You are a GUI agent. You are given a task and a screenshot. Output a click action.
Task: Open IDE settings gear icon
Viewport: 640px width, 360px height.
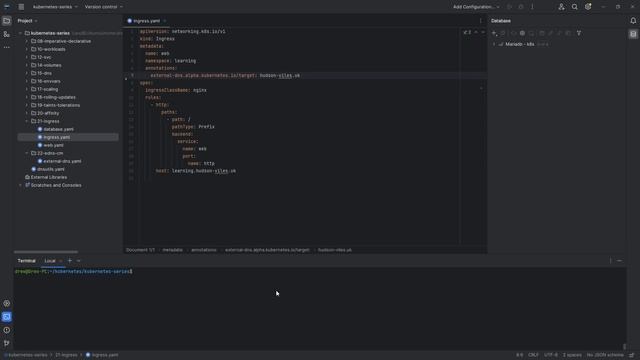(588, 7)
